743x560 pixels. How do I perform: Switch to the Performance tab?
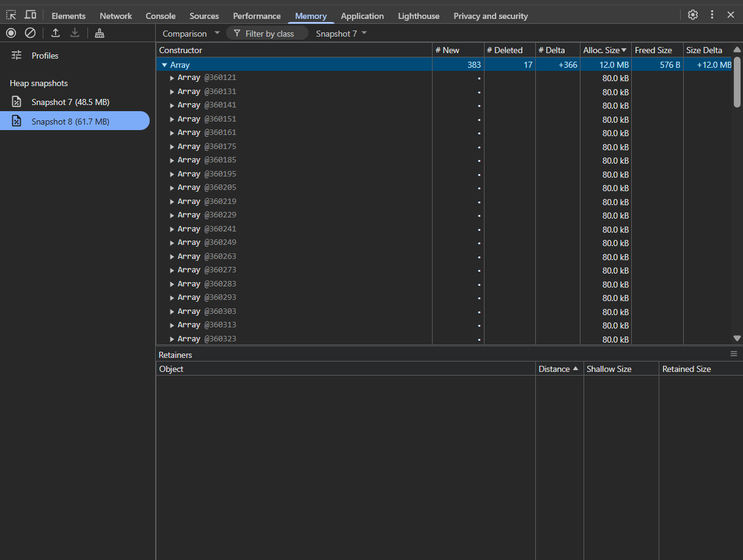257,16
